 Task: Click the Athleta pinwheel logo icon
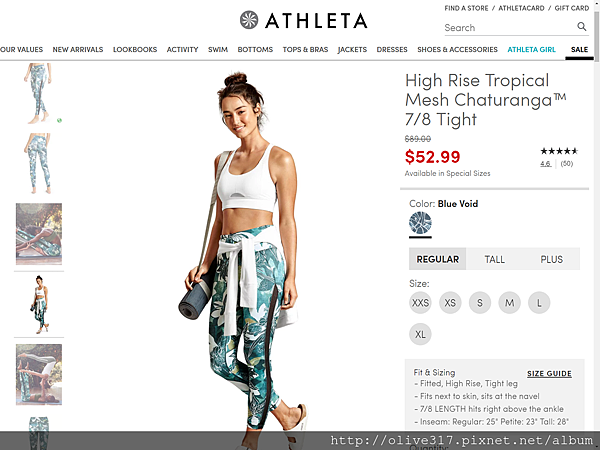click(249, 20)
